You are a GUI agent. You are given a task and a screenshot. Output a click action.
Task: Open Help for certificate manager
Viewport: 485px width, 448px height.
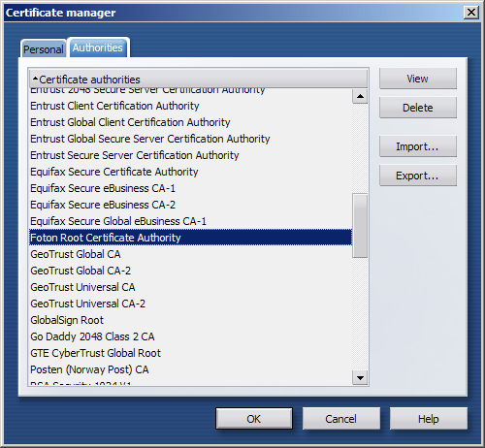pyautogui.click(x=429, y=419)
